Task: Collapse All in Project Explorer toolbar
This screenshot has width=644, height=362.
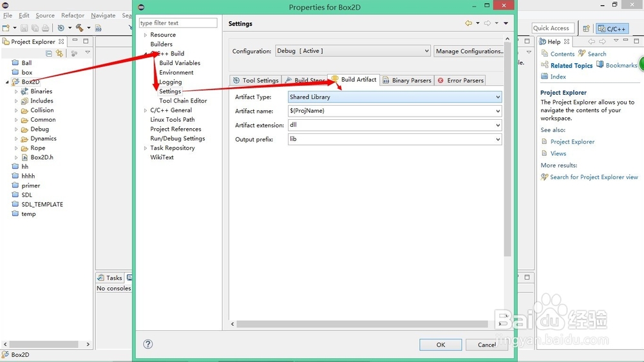Action: pyautogui.click(x=49, y=53)
